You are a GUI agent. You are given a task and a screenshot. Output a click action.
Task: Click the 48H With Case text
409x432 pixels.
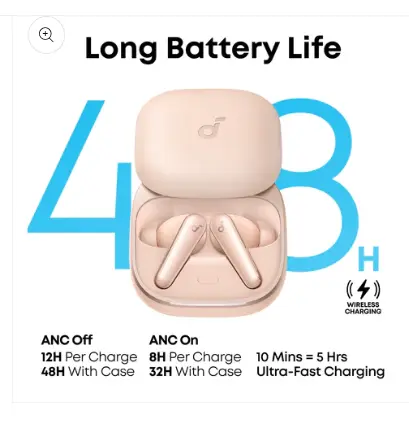pyautogui.click(x=88, y=371)
